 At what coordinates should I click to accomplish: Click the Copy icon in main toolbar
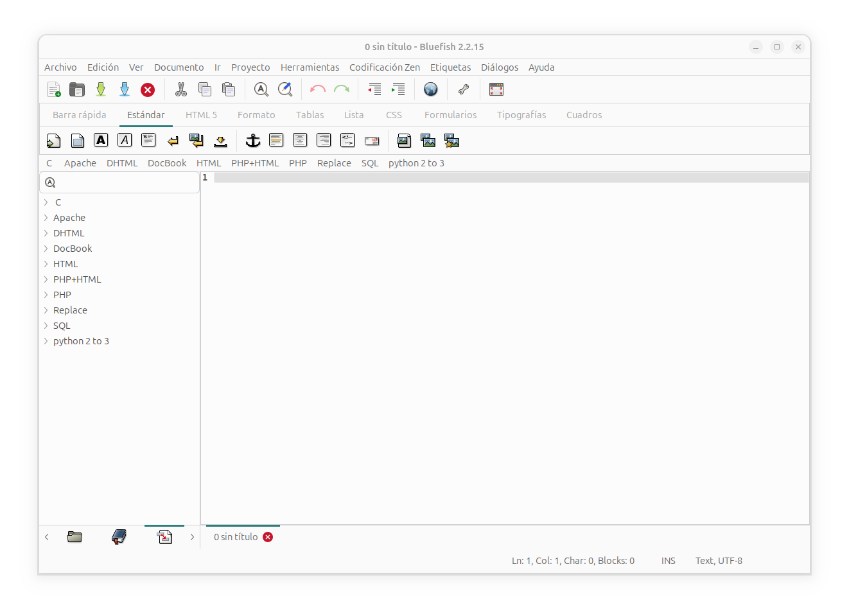click(x=205, y=89)
